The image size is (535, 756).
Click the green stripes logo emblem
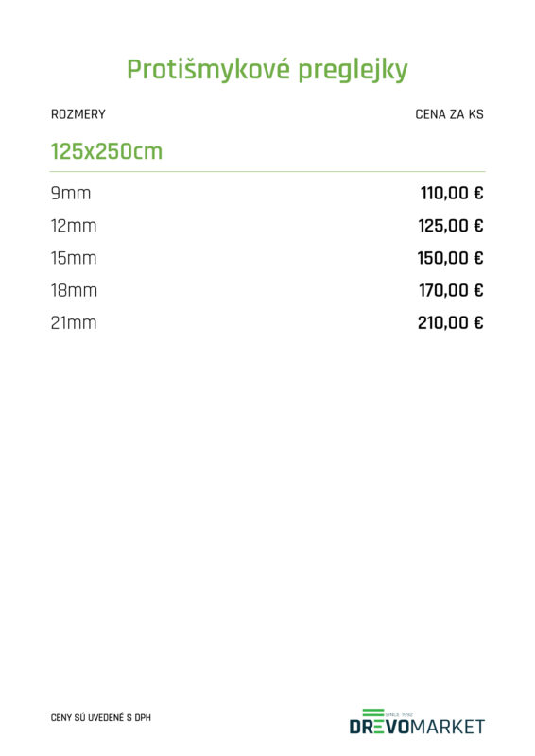pos(373,713)
